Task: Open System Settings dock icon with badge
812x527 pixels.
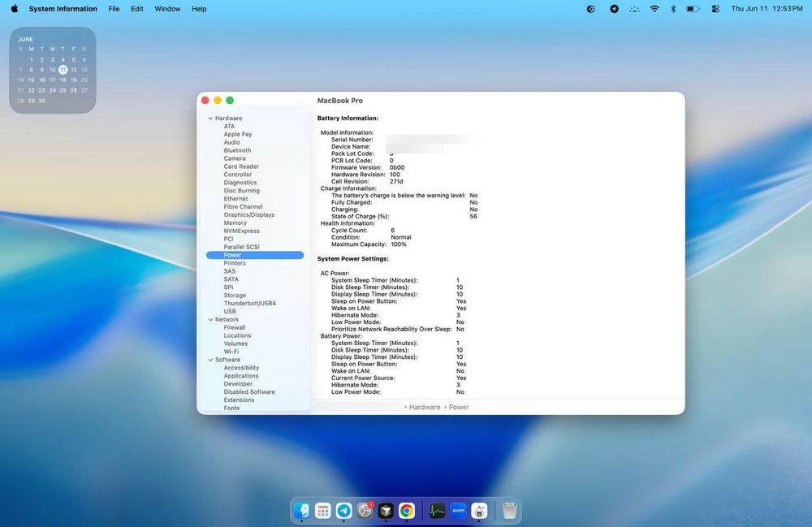Action: (365, 511)
